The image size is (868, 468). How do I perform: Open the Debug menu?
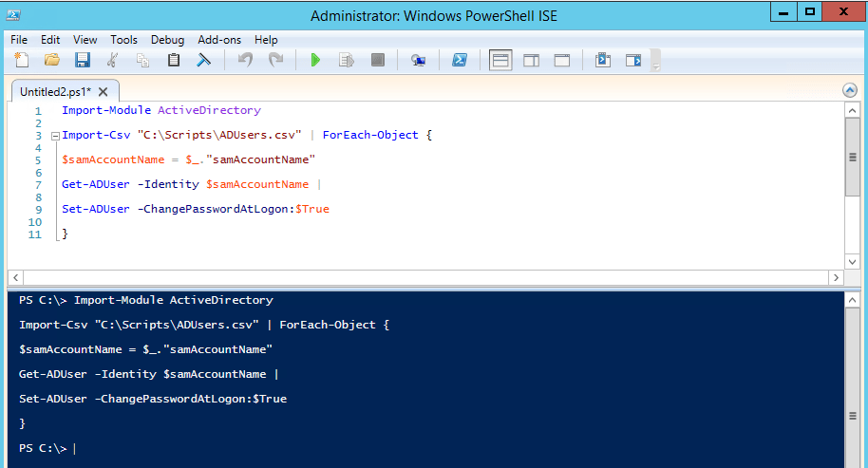(167, 40)
